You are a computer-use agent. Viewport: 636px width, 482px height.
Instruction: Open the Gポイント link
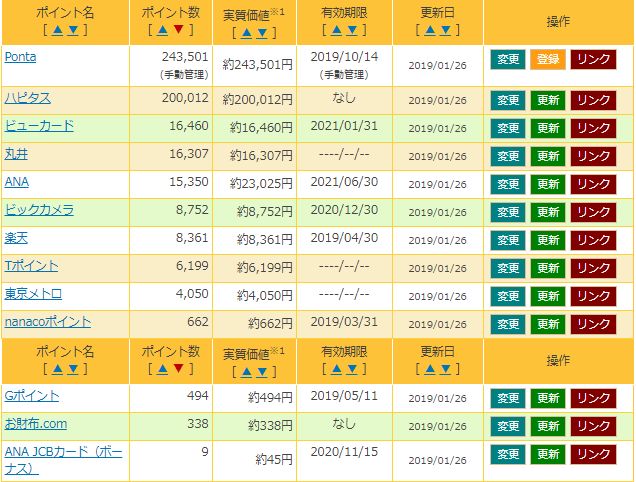click(32, 396)
